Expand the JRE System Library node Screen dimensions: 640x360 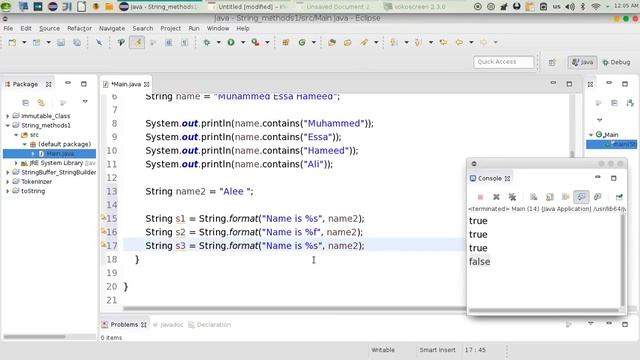(16, 163)
